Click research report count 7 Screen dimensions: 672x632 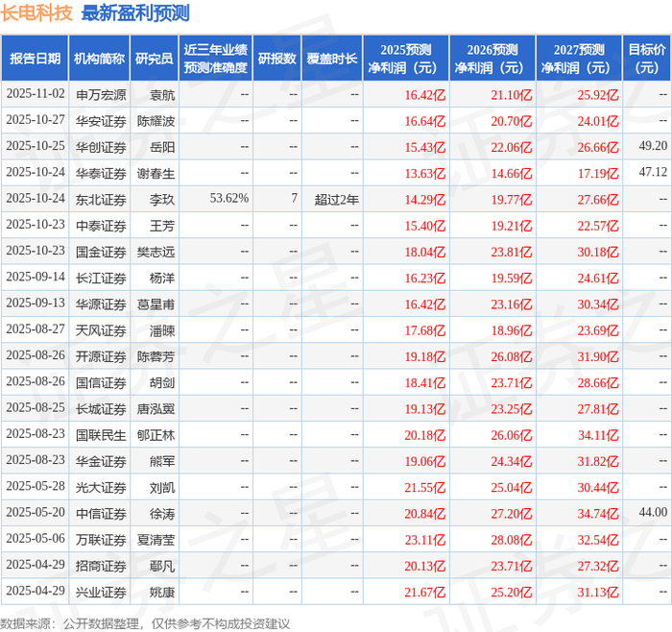[294, 198]
